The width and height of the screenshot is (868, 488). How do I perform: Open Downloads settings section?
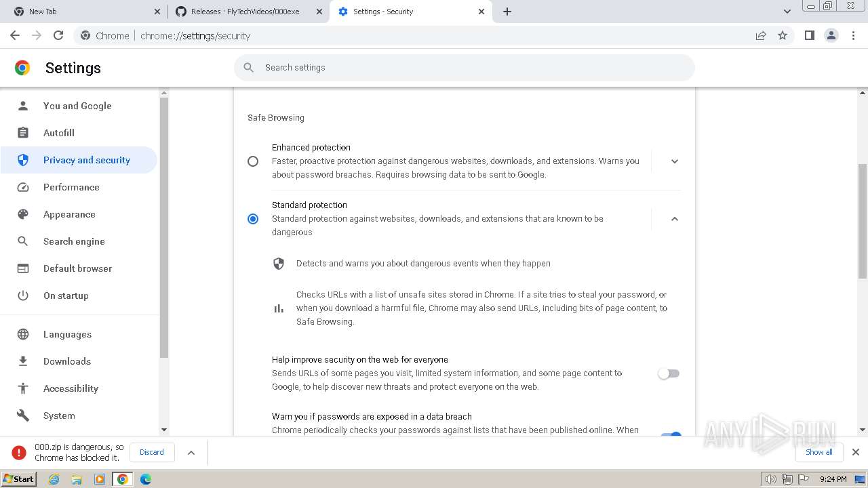[79, 361]
